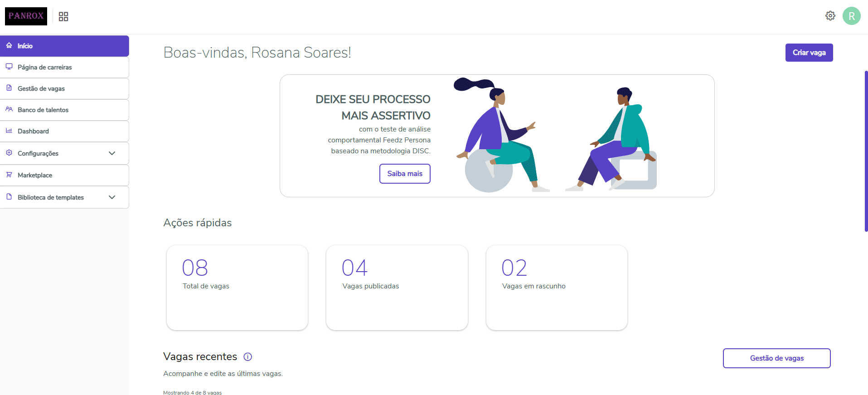This screenshot has height=395, width=868.
Task: Click the 'DEIXE SEU PROCESSO MAIS ASSERTIVO' banner title
Action: click(373, 107)
